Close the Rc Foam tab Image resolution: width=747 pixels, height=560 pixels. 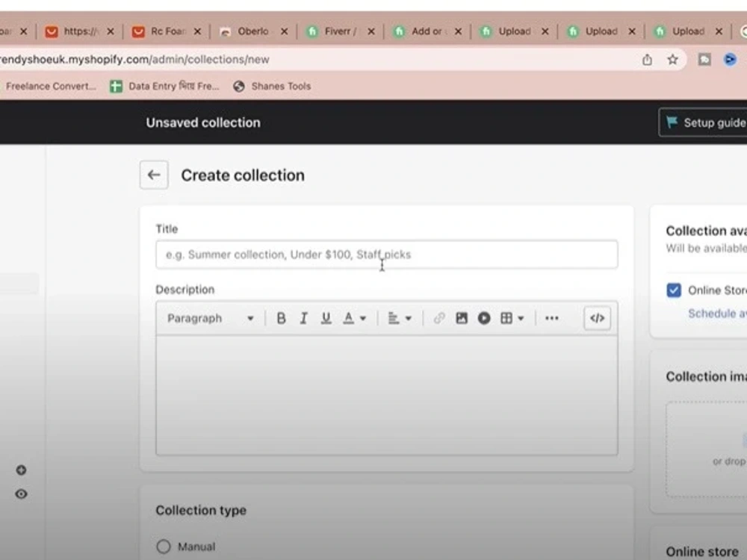197,31
